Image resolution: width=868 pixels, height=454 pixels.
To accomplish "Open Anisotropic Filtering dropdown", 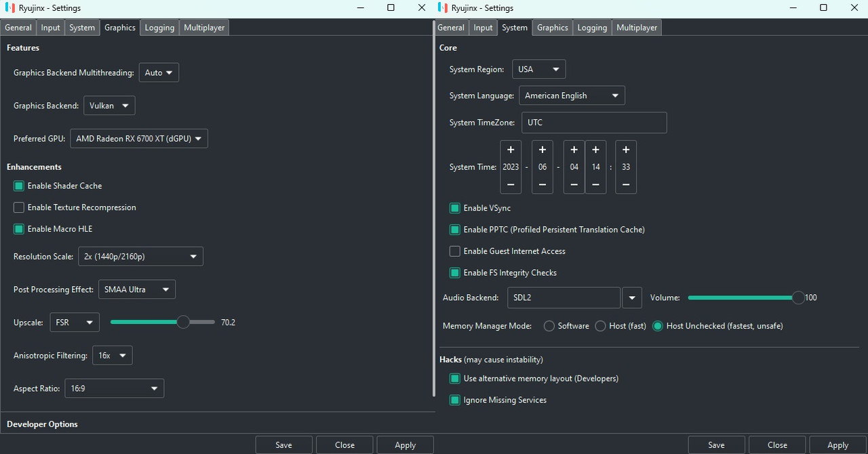I will coord(113,356).
